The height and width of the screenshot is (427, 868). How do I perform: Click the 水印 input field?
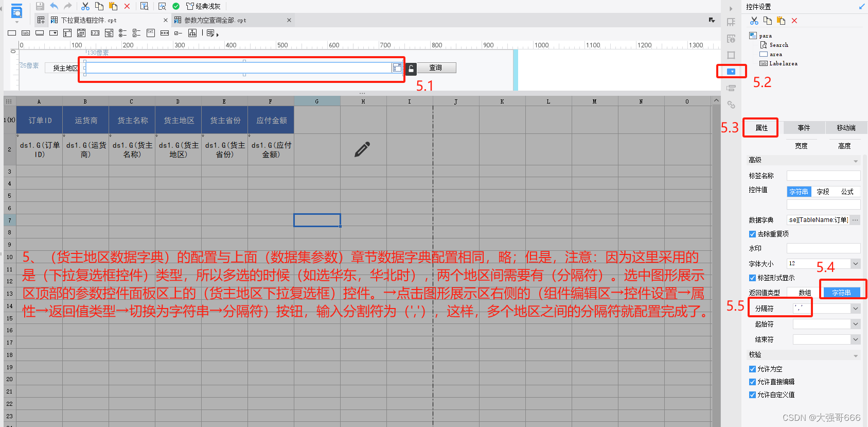coord(823,248)
